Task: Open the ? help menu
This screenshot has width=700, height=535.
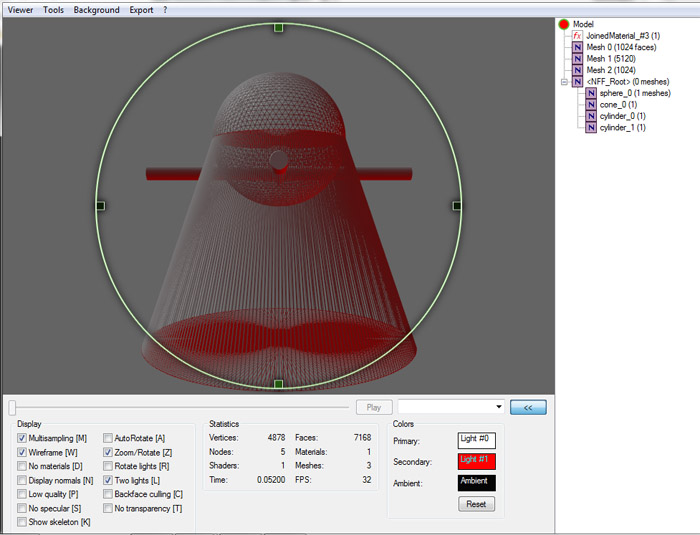Action: (x=165, y=10)
